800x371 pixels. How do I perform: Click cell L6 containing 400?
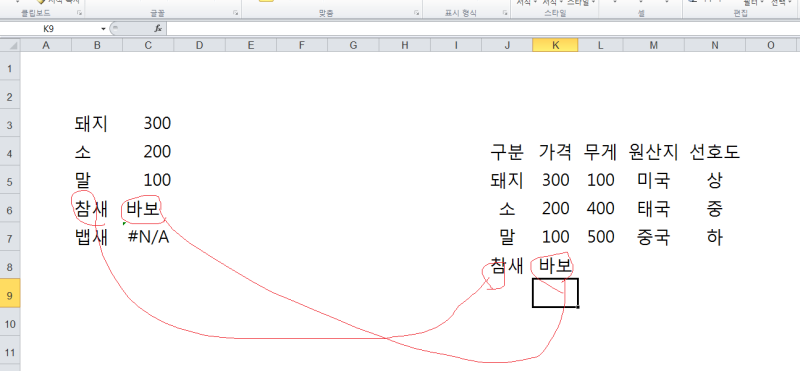click(x=601, y=208)
